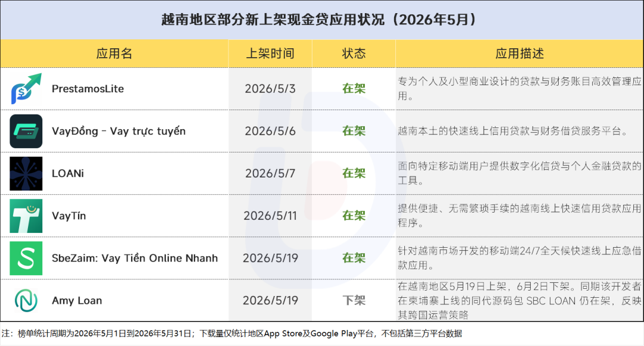Click the SbeZaim green S icon

tap(26, 258)
